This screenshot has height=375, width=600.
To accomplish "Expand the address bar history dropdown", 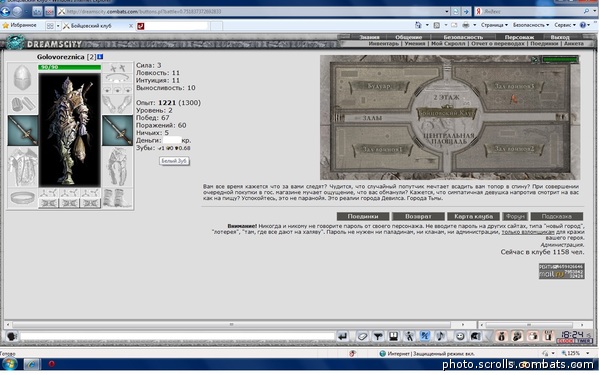I will click(447, 11).
